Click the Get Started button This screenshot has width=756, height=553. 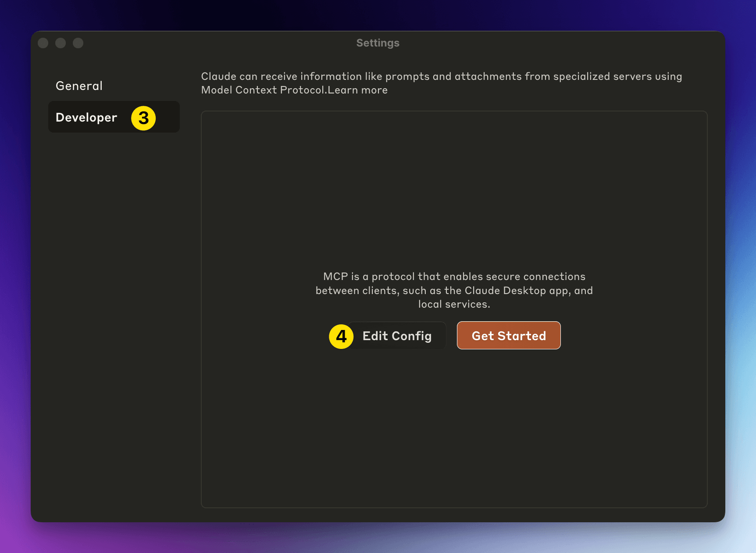pyautogui.click(x=509, y=336)
